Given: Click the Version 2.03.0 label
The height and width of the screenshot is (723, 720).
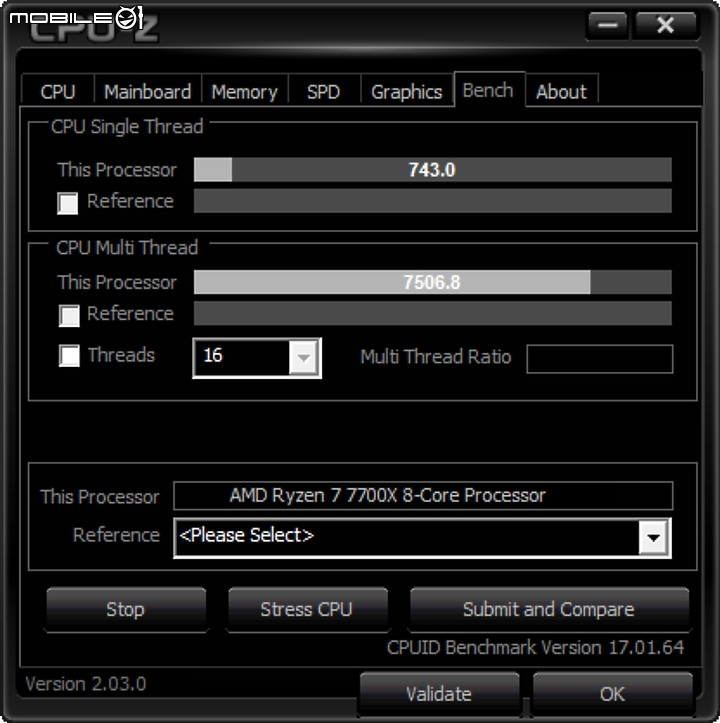Looking at the screenshot, I should coord(86,684).
